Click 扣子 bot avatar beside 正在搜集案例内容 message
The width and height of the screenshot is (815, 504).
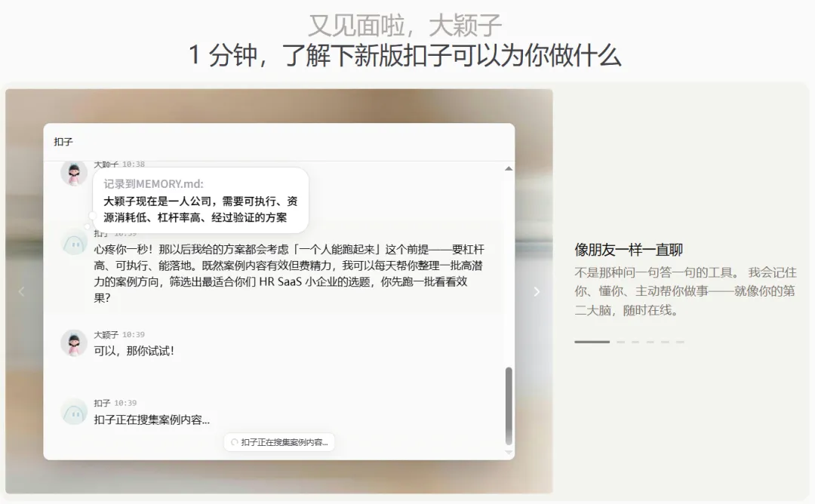[x=74, y=411]
